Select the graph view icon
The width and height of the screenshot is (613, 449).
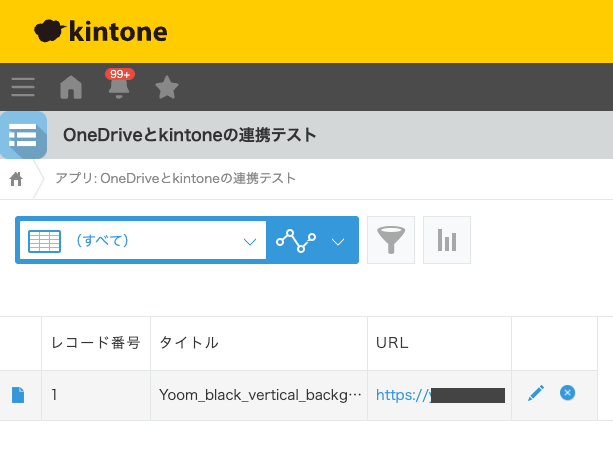click(x=296, y=240)
